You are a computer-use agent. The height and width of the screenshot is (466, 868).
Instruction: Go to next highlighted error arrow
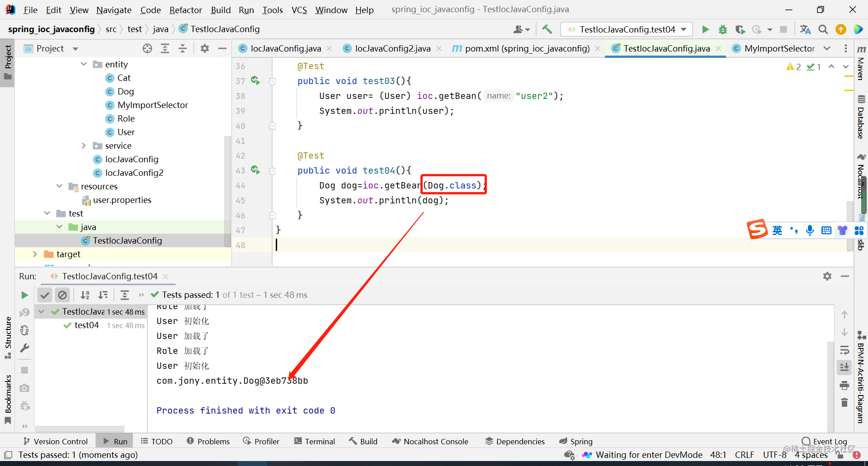[x=846, y=66]
